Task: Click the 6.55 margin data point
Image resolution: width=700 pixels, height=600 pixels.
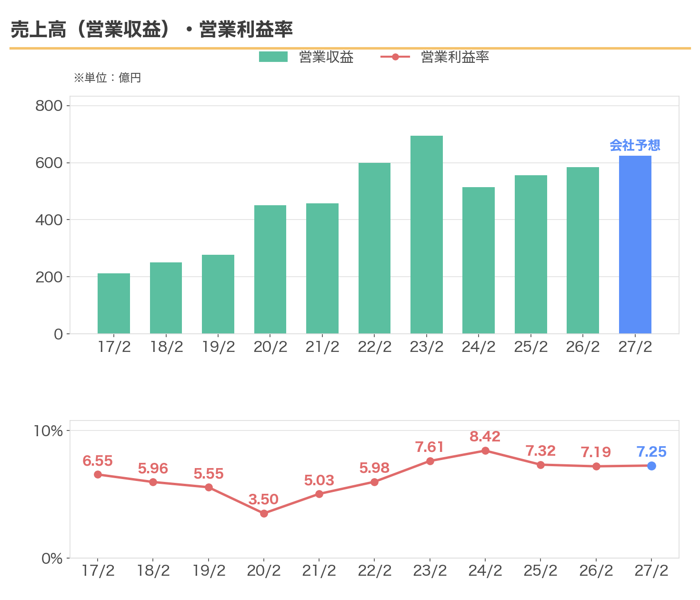Action: (98, 474)
